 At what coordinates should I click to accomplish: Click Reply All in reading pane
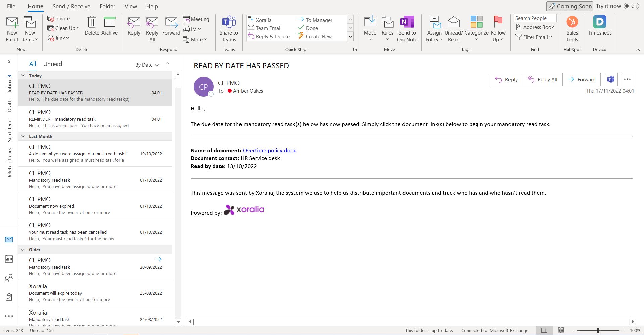(543, 79)
